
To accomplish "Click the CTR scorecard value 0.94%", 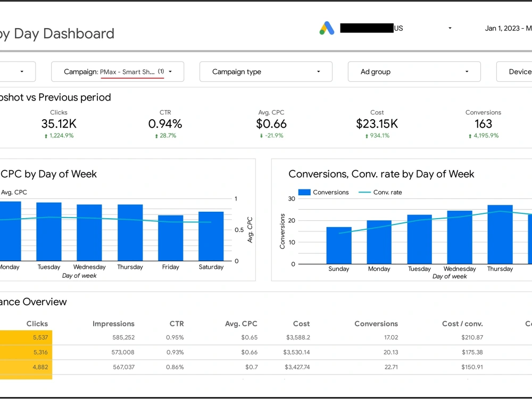I will tap(165, 124).
